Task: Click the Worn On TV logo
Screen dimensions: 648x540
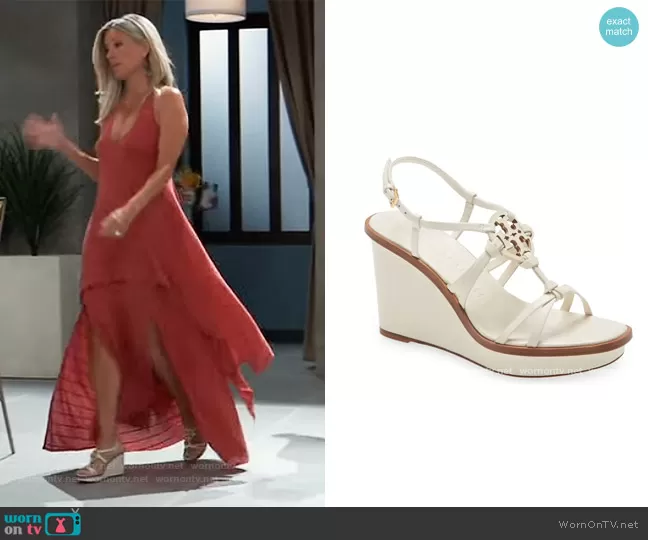Action: (41, 522)
